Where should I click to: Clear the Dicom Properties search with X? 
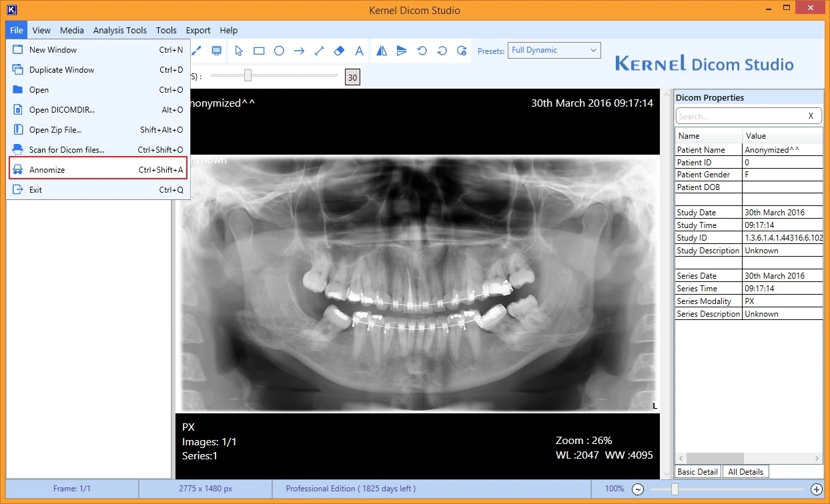(x=811, y=116)
